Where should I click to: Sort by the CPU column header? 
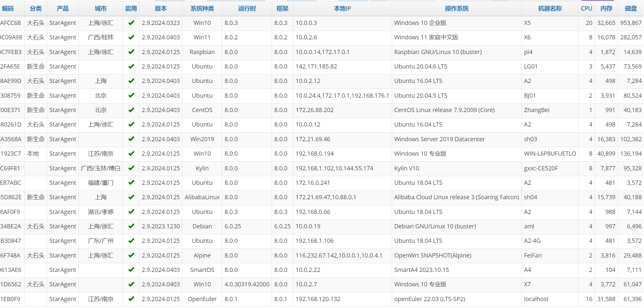586,9
